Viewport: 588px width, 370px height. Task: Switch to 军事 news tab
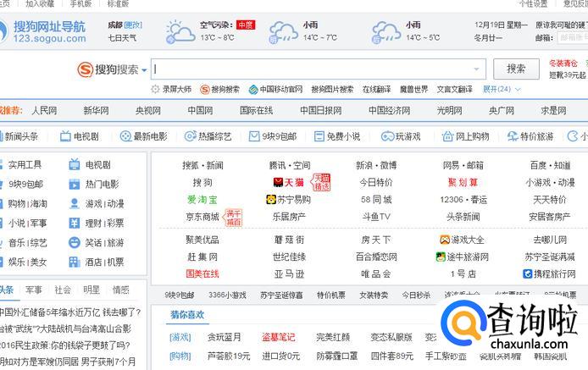pyautogui.click(x=34, y=290)
